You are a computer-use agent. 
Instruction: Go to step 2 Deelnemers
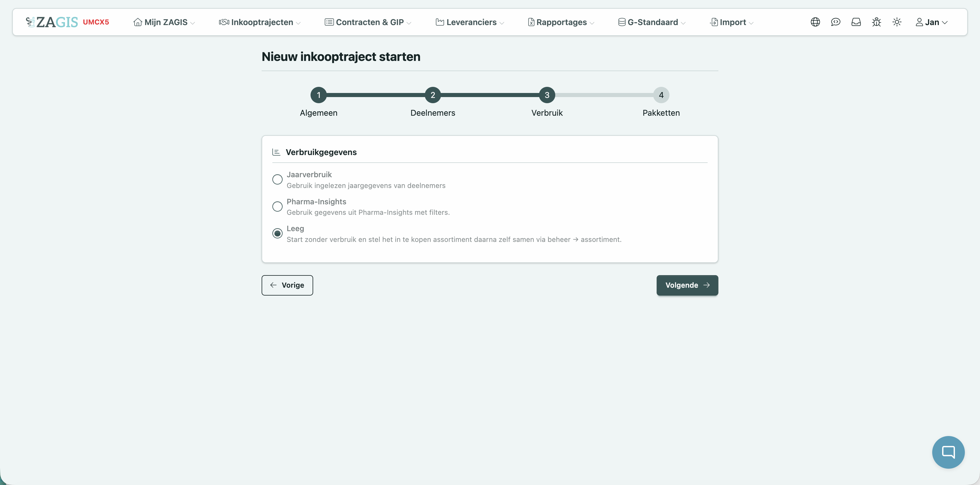click(x=433, y=95)
